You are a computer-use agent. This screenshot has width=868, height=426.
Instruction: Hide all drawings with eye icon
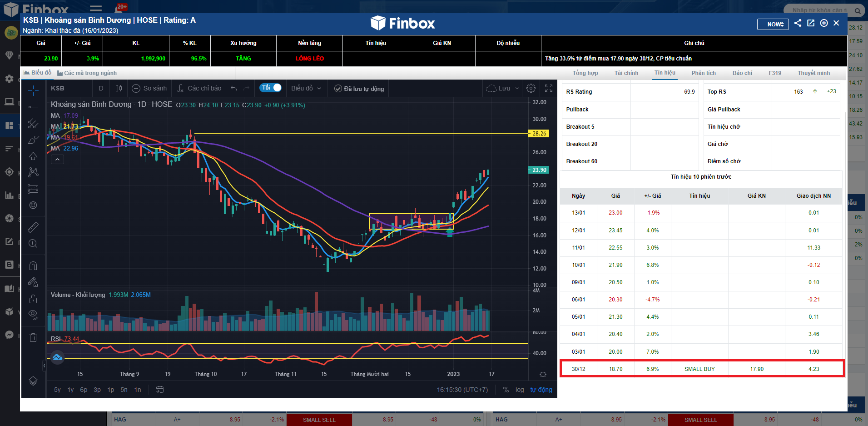pyautogui.click(x=33, y=315)
